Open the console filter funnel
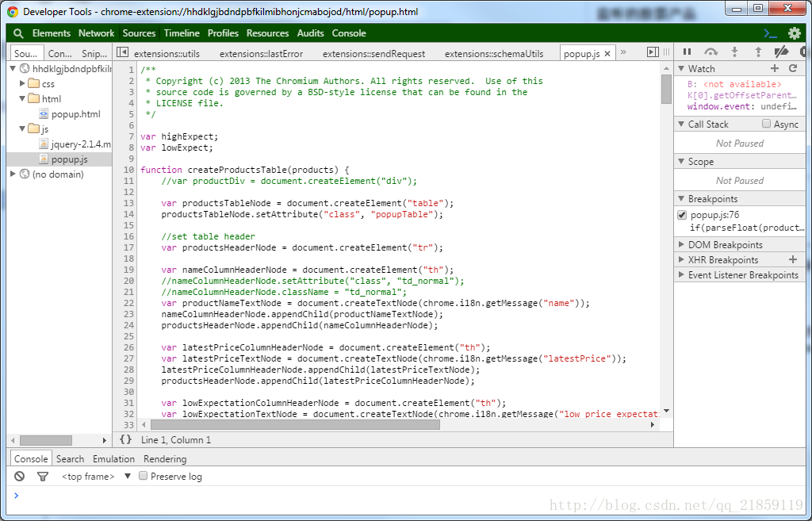Image resolution: width=812 pixels, height=521 pixels. coord(43,477)
